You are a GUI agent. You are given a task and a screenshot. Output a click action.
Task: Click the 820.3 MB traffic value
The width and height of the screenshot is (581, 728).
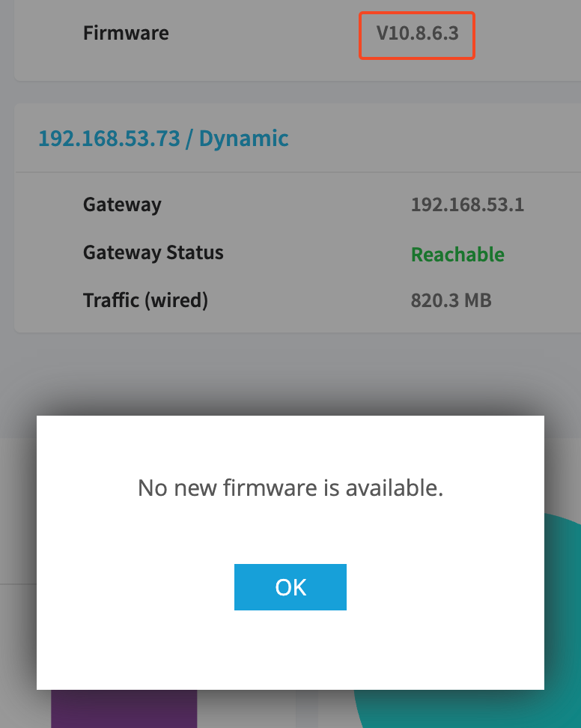[x=451, y=300]
